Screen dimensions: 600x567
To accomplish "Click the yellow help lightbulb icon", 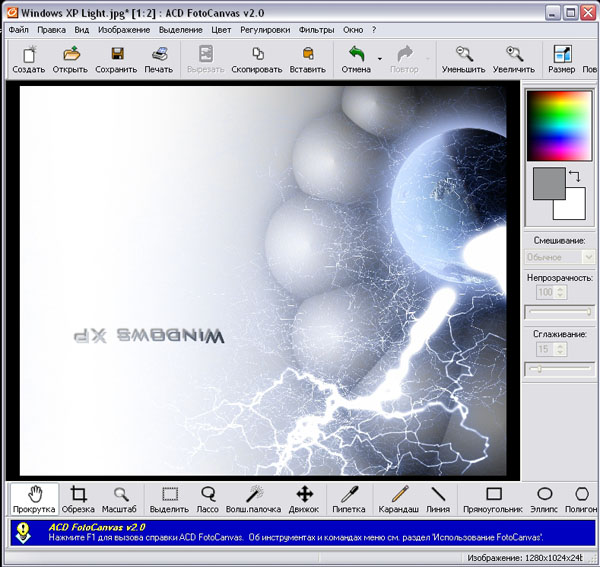I will [x=24, y=533].
